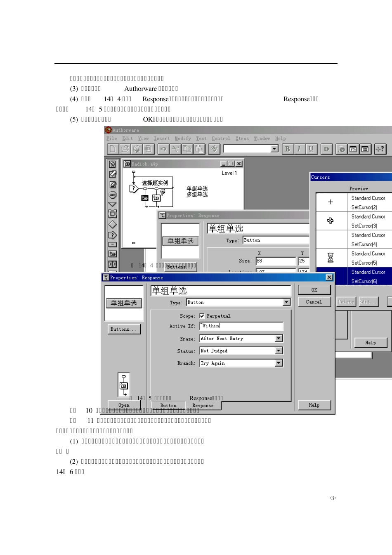Open the Insert menu

click(162, 139)
